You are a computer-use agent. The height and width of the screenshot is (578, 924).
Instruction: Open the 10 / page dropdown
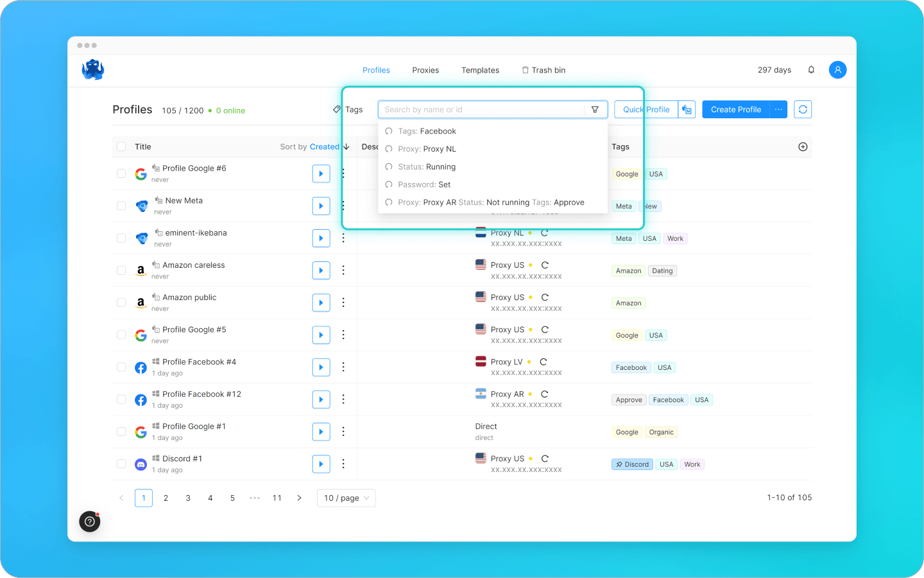346,498
